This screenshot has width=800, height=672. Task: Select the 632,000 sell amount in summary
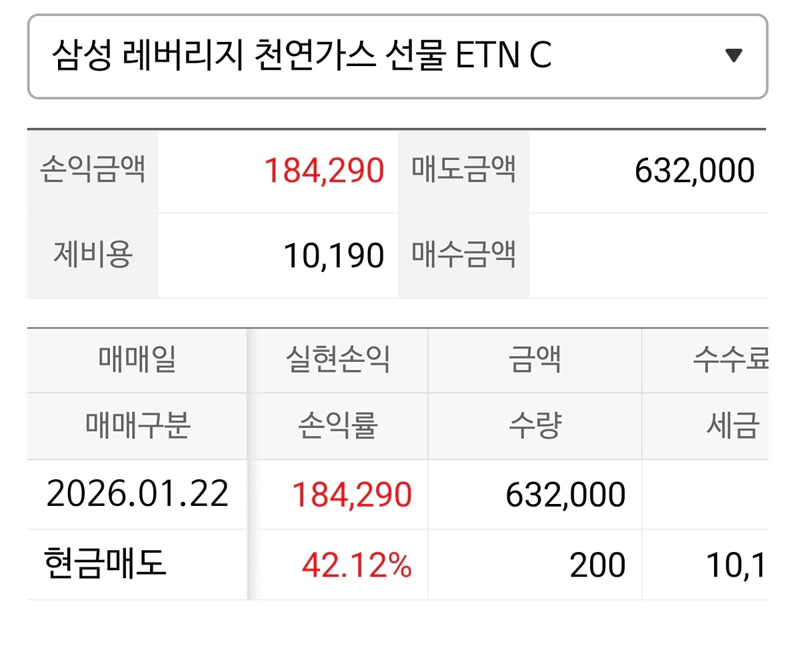[694, 171]
